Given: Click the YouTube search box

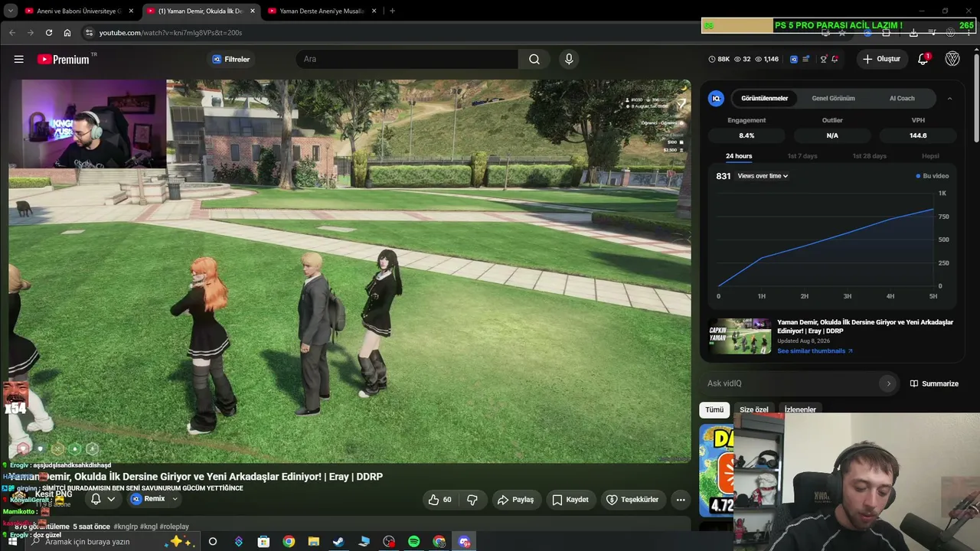Looking at the screenshot, I should [x=407, y=59].
